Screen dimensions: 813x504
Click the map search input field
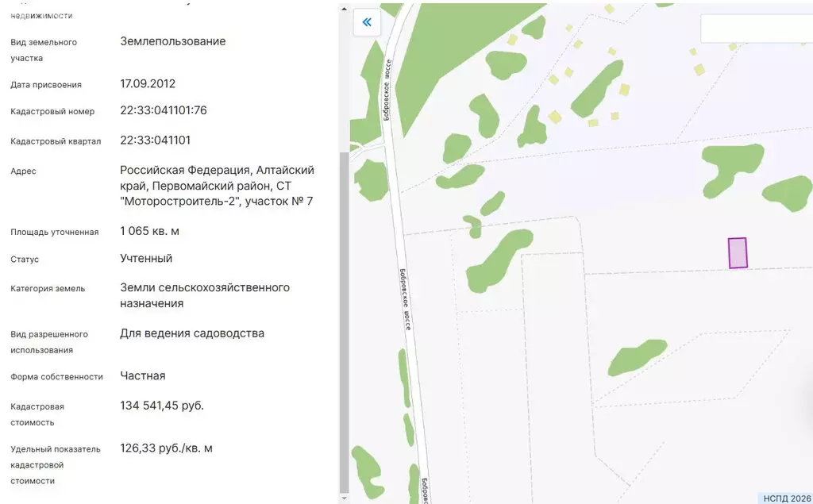(x=757, y=29)
